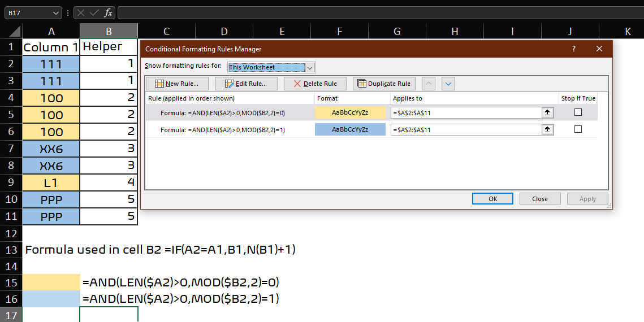Click the formula bar Cancel X icon
Screen dimensions: 644x322
[81, 13]
